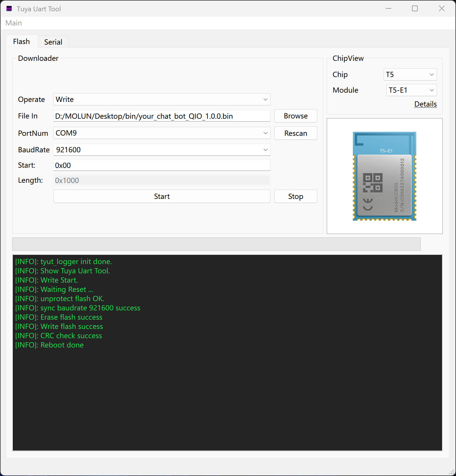
Task: Open the Chip dropdown showing T5
Action: click(x=410, y=74)
